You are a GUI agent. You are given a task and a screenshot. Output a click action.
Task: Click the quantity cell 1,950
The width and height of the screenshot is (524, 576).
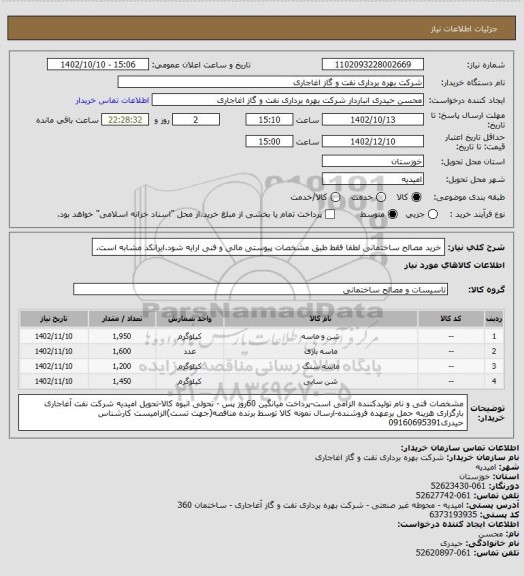(x=122, y=336)
